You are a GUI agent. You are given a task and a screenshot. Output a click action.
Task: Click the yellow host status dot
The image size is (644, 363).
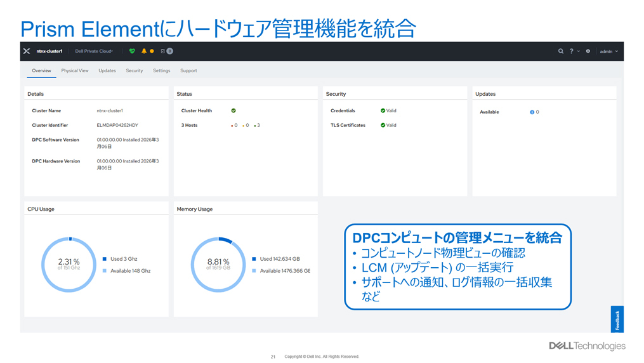[x=244, y=126]
